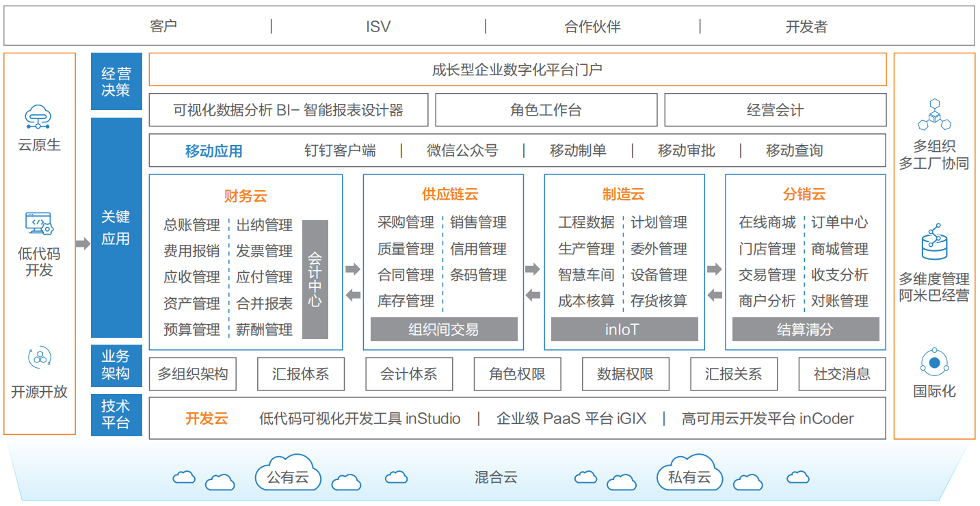Click the 开源开放 open-source icon
Screen dimensions: 980x506
39,357
